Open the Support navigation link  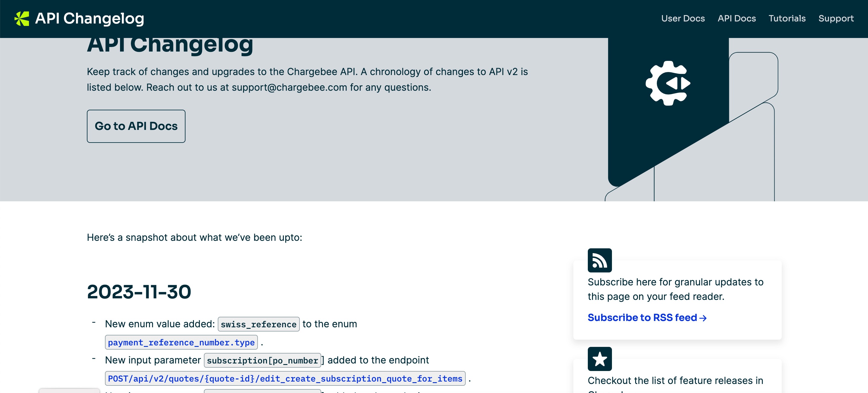(x=836, y=18)
